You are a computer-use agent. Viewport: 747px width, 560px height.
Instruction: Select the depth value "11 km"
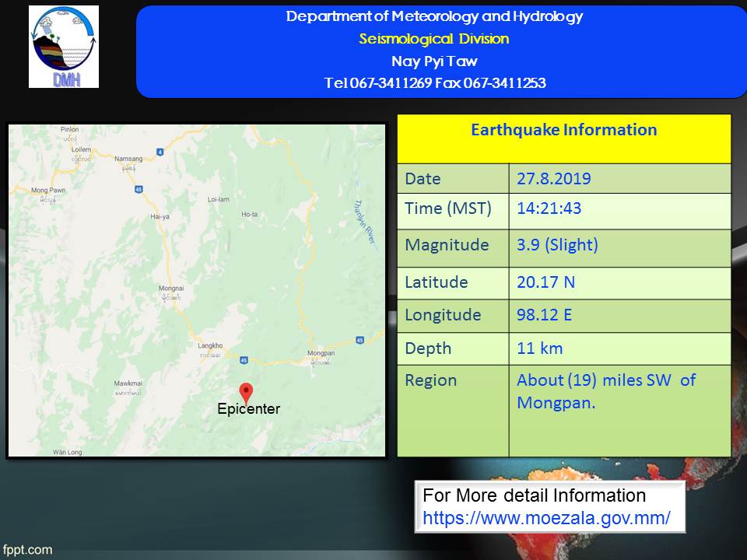[x=540, y=348]
